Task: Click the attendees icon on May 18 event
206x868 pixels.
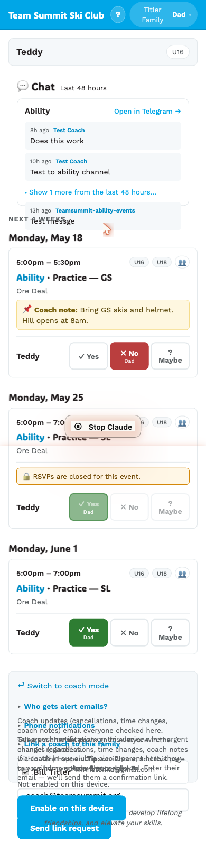Action: pyautogui.click(x=183, y=262)
